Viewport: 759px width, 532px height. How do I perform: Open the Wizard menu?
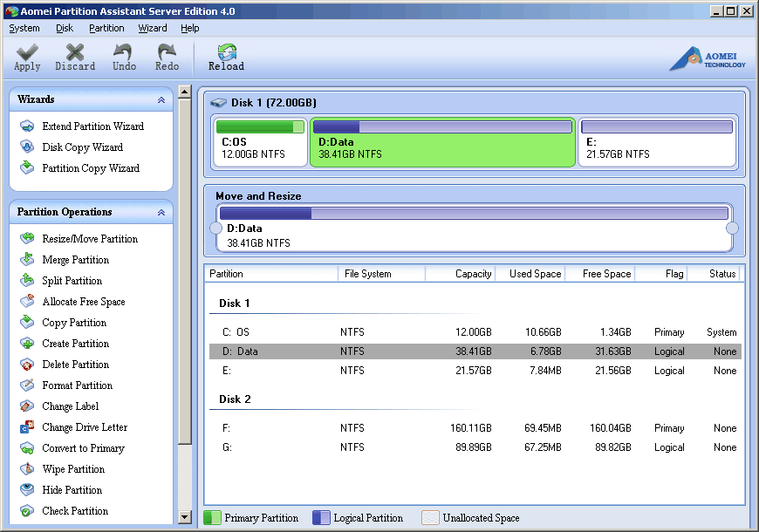[x=152, y=28]
